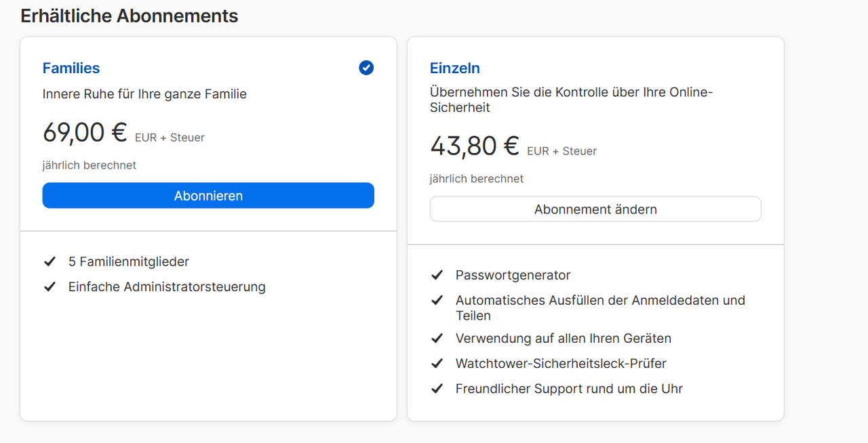Click the 43,80 € Einzeln price

[475, 146]
